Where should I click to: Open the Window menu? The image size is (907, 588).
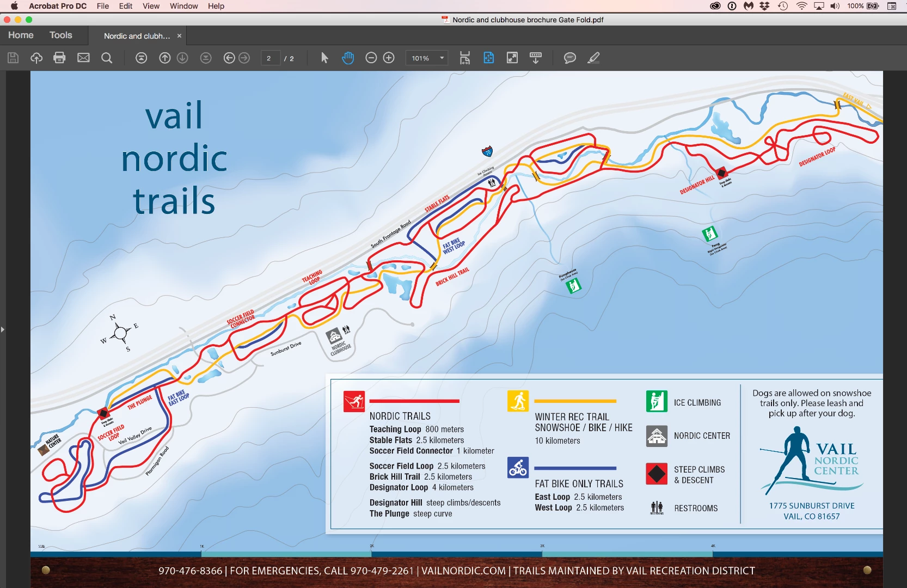(183, 6)
